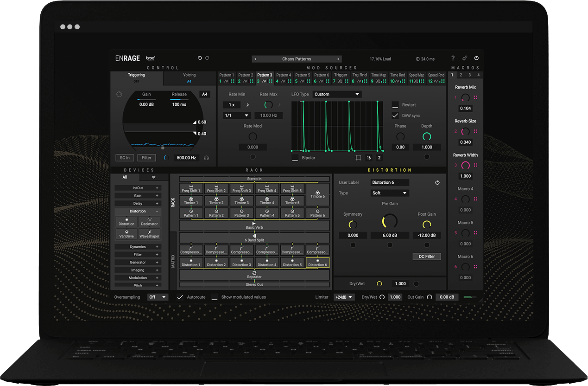The width and height of the screenshot is (588, 386).
Task: Pick the Distortion device in Devices list
Action: point(126,222)
